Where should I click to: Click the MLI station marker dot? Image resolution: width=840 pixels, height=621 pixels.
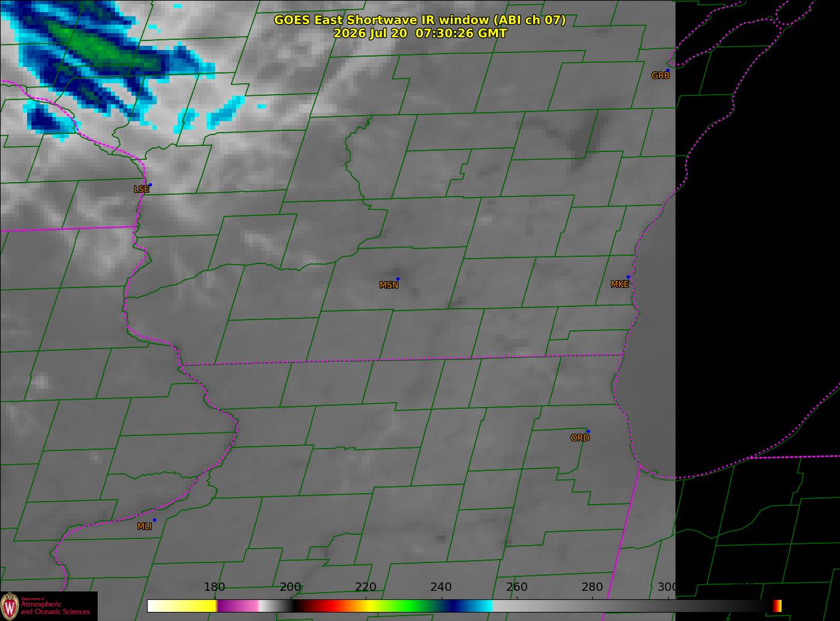click(154, 520)
